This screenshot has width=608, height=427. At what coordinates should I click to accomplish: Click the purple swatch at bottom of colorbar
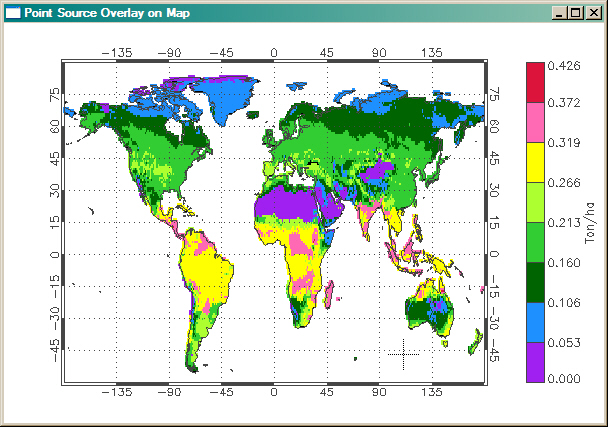point(536,361)
